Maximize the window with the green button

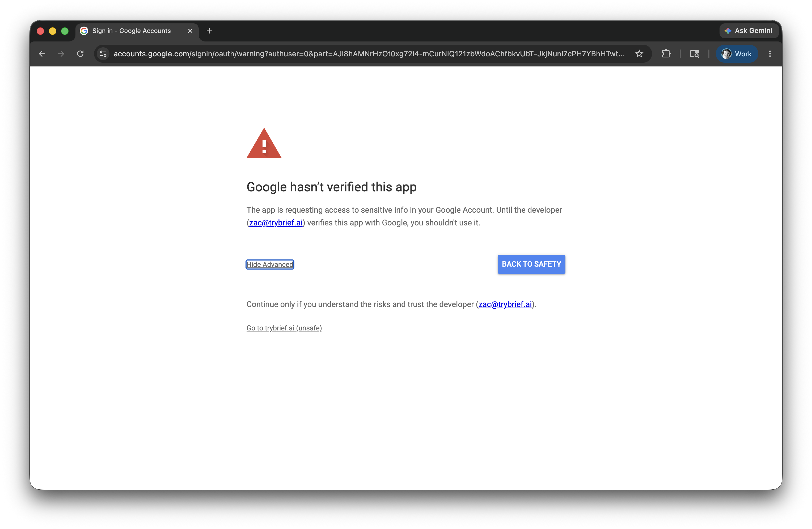click(65, 31)
